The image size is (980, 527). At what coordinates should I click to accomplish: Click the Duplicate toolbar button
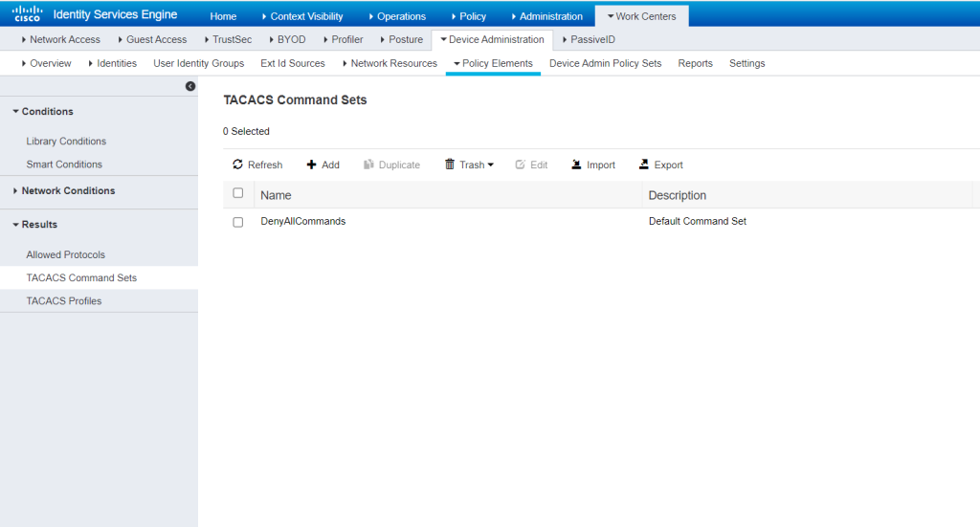391,165
